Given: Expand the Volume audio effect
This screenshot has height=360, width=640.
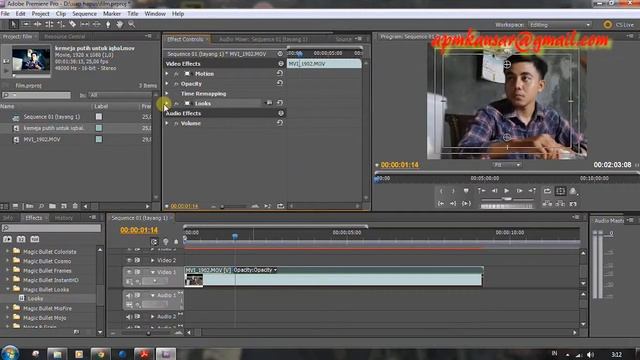Looking at the screenshot, I should (x=167, y=123).
